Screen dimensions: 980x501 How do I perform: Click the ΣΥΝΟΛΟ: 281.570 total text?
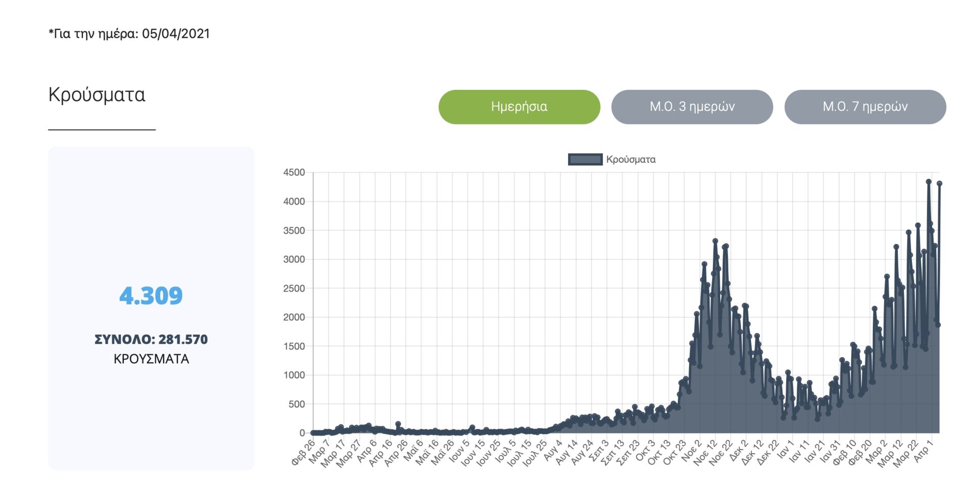click(151, 339)
